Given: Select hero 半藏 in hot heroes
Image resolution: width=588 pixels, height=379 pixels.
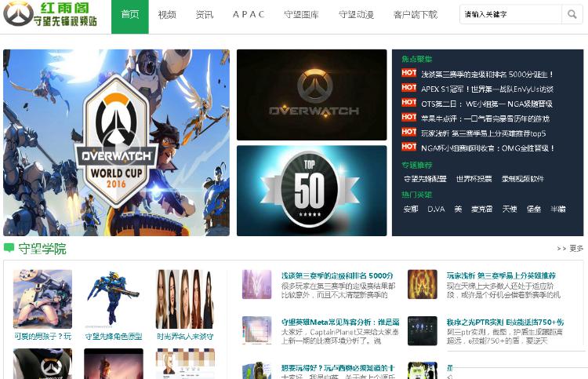Looking at the screenshot, I should coord(557,209).
